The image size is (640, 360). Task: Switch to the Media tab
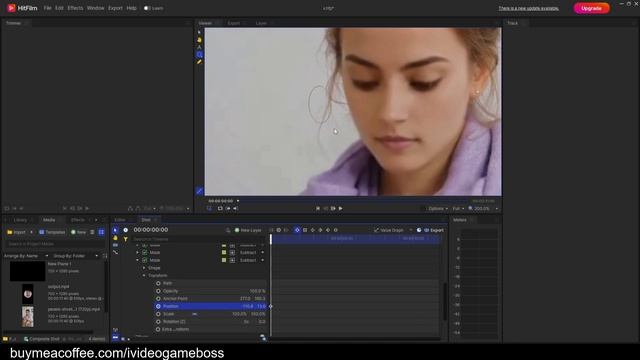click(x=49, y=220)
